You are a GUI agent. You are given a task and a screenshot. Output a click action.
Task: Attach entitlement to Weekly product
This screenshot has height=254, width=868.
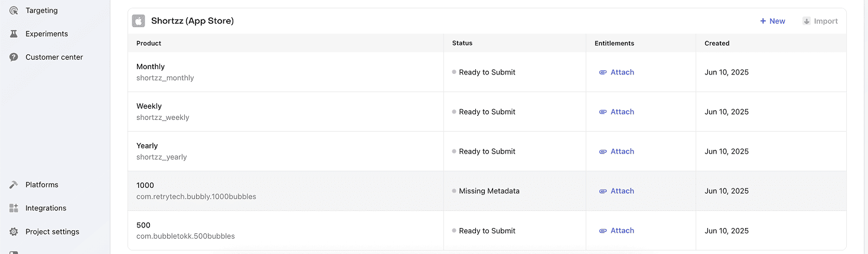(616, 112)
